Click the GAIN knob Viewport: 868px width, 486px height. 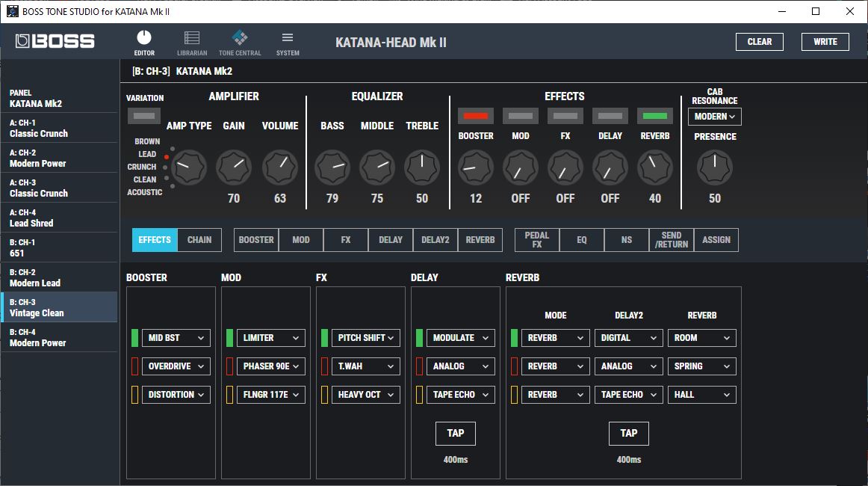pos(234,167)
